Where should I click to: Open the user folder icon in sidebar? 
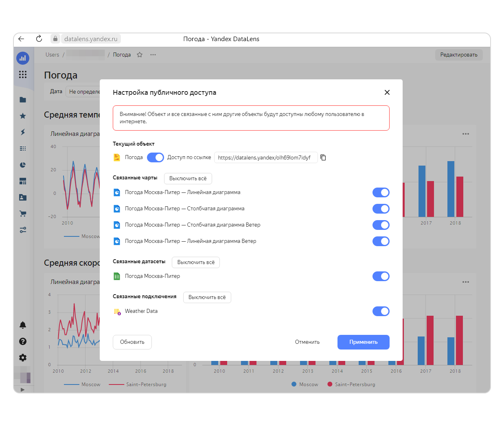pos(23,197)
